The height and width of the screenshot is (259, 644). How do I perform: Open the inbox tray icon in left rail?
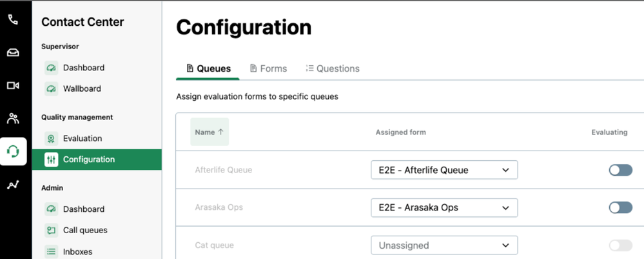[13, 53]
